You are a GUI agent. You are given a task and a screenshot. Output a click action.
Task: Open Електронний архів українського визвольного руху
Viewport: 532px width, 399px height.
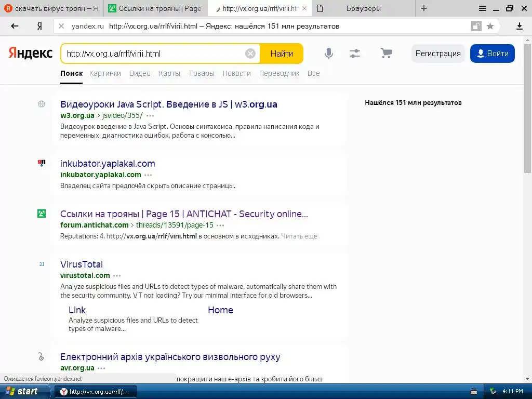click(170, 357)
